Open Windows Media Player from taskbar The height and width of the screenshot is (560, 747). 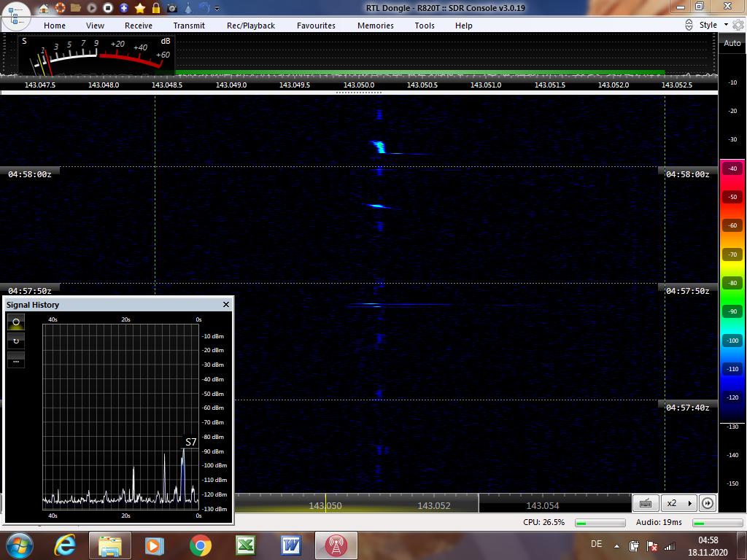(x=154, y=545)
